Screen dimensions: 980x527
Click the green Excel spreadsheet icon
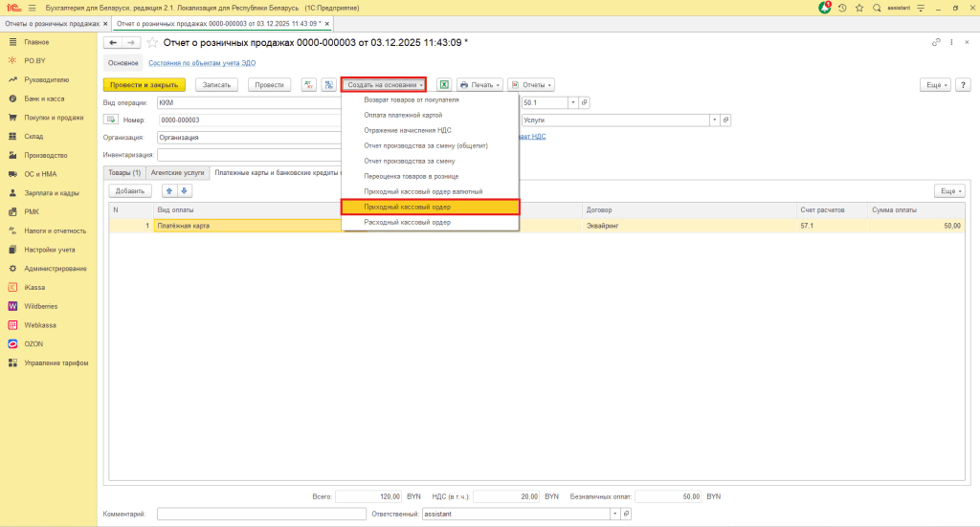tap(444, 84)
